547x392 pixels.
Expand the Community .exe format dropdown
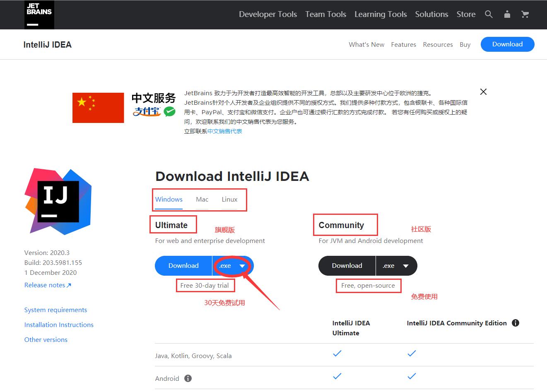(x=396, y=266)
